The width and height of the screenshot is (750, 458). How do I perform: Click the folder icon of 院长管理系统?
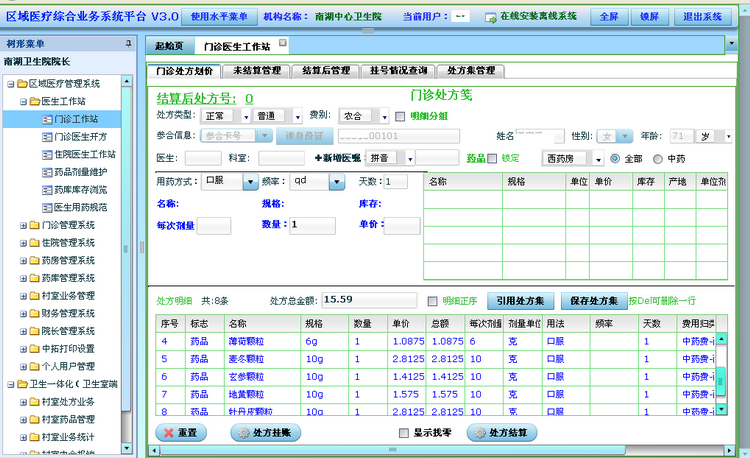coord(34,331)
